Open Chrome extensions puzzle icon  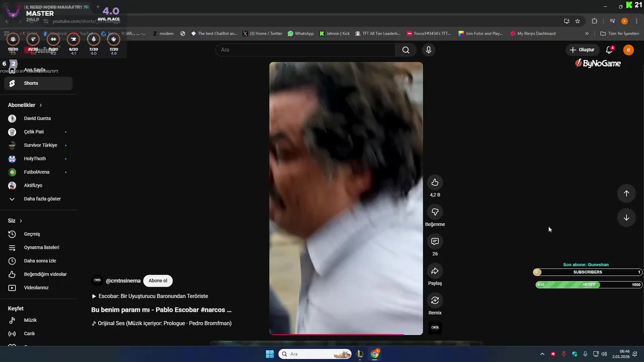tap(594, 21)
